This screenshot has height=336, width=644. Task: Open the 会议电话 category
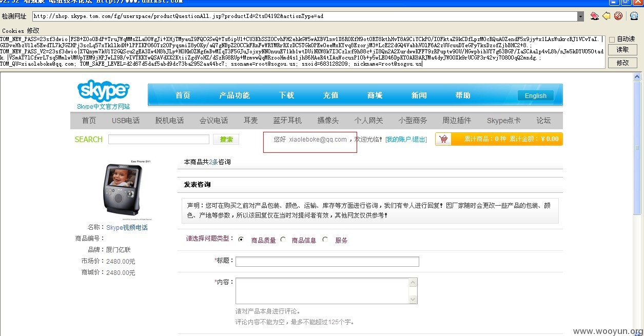213,121
